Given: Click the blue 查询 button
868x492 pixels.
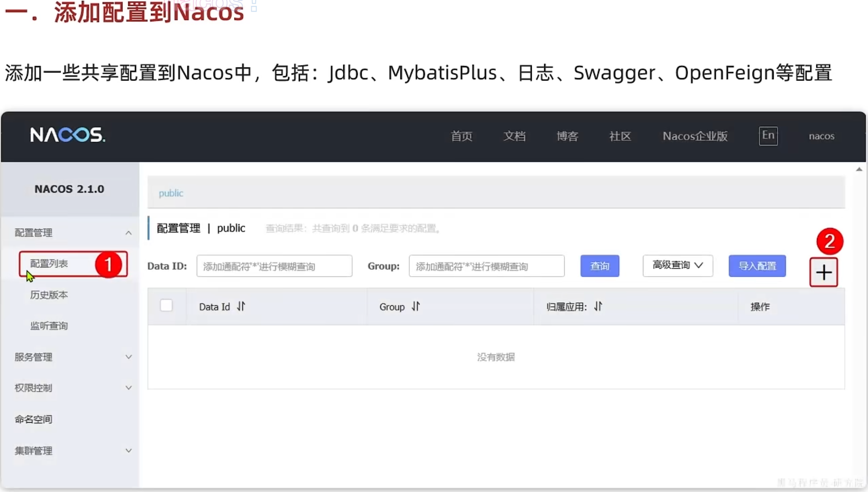Looking at the screenshot, I should (599, 266).
